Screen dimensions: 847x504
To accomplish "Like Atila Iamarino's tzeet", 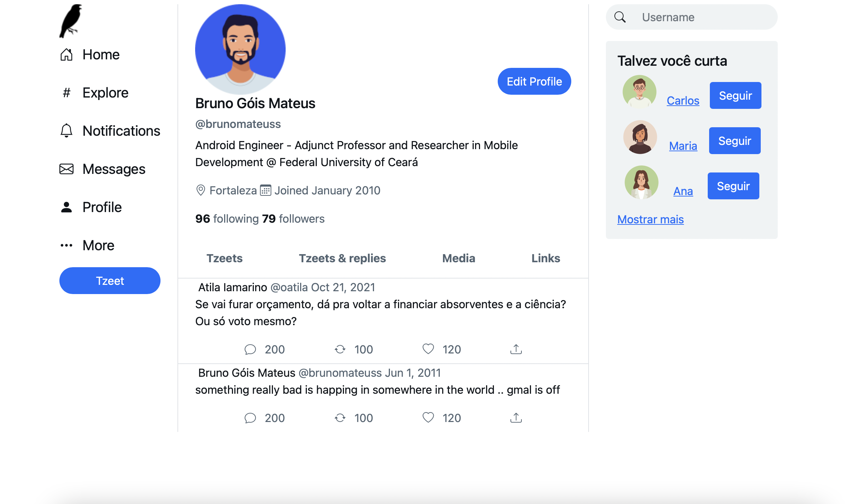I will 428,349.
